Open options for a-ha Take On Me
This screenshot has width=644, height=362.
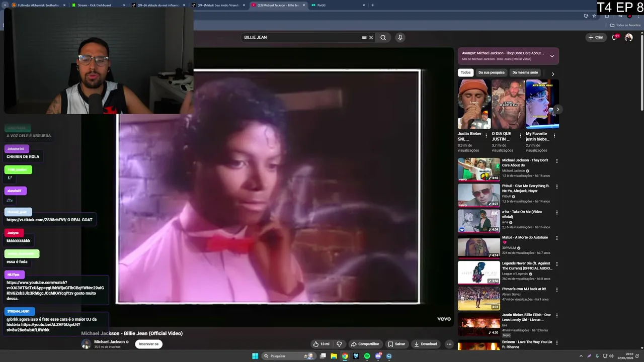point(556,212)
